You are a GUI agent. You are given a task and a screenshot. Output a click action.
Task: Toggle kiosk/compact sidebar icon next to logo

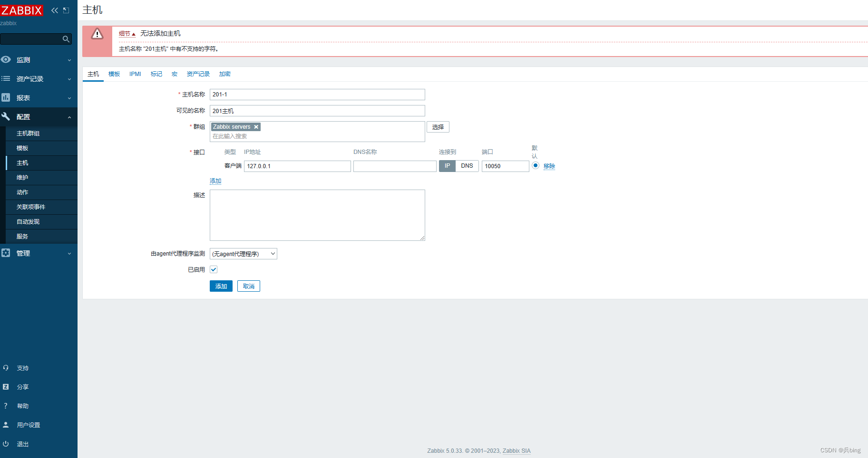tap(66, 10)
